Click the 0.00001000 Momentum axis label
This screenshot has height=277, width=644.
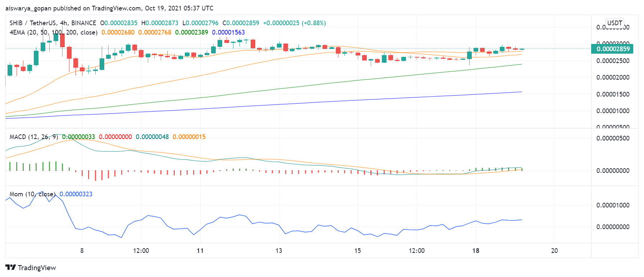coord(613,205)
